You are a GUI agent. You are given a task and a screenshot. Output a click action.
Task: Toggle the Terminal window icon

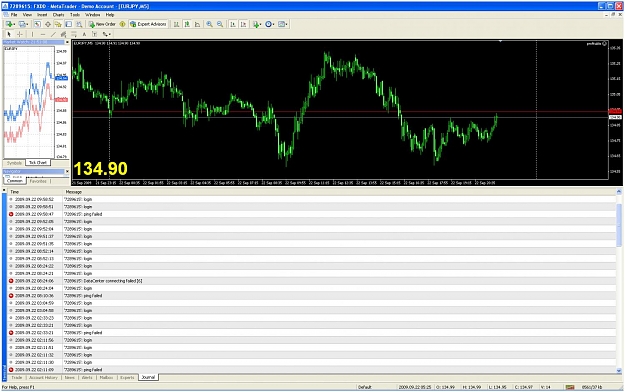(x=69, y=24)
